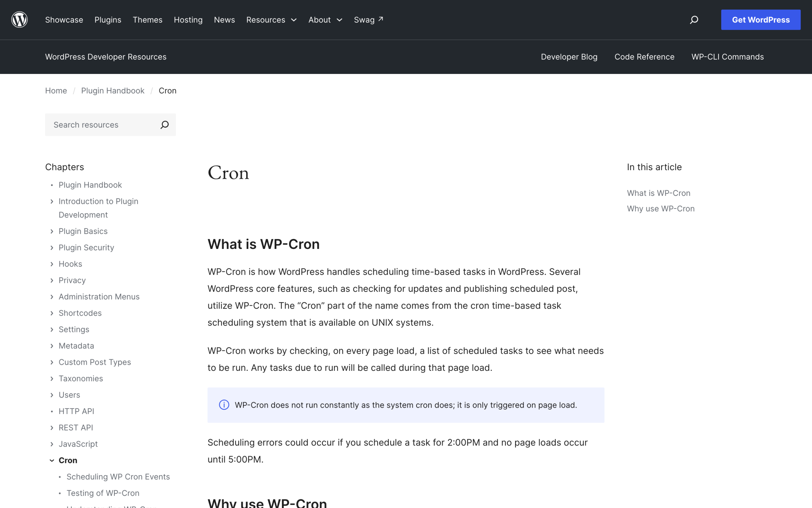The height and width of the screenshot is (508, 812).
Task: Open the Resources dropdown menu
Action: (272, 20)
